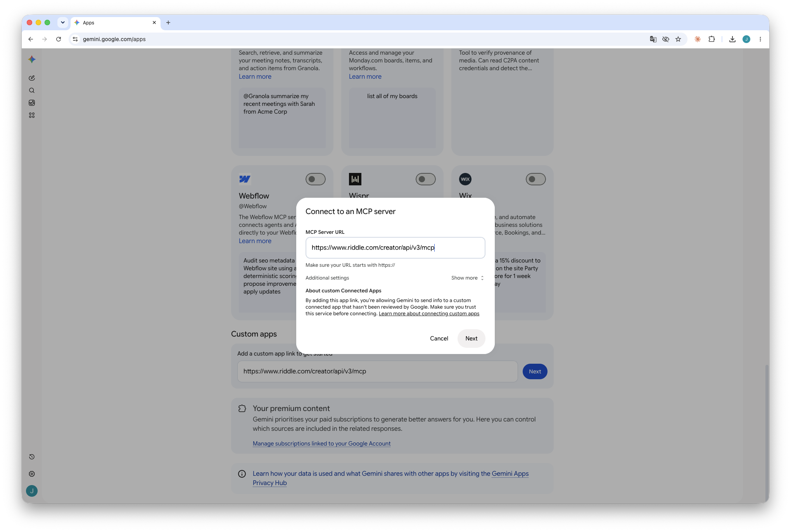The height and width of the screenshot is (532, 791).
Task: Cancel the MCP server dialog
Action: coord(439,339)
